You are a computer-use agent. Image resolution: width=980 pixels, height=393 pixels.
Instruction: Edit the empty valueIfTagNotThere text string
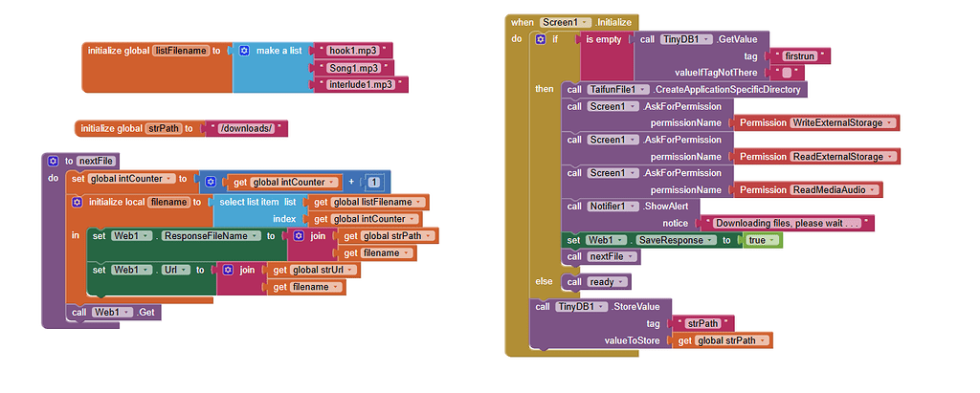pyautogui.click(x=787, y=73)
